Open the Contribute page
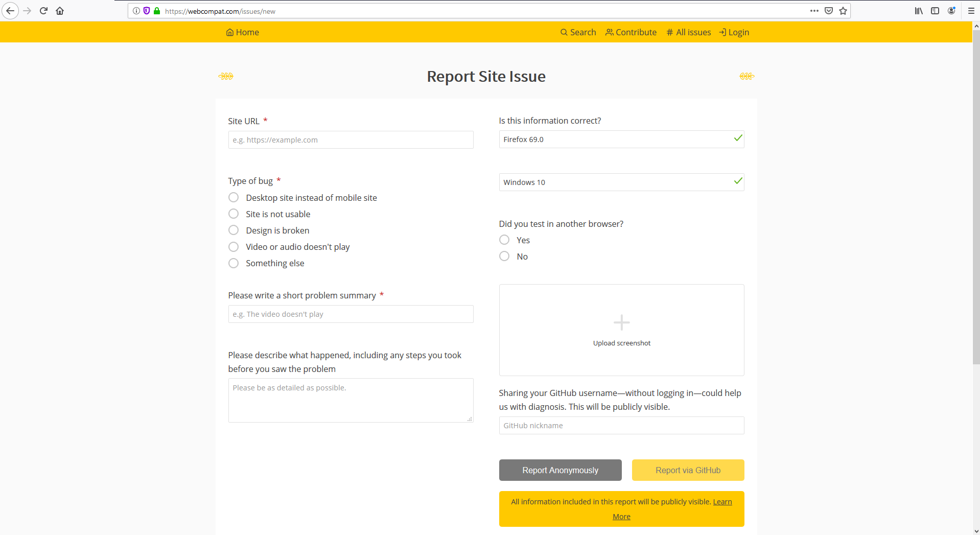 pyautogui.click(x=631, y=32)
